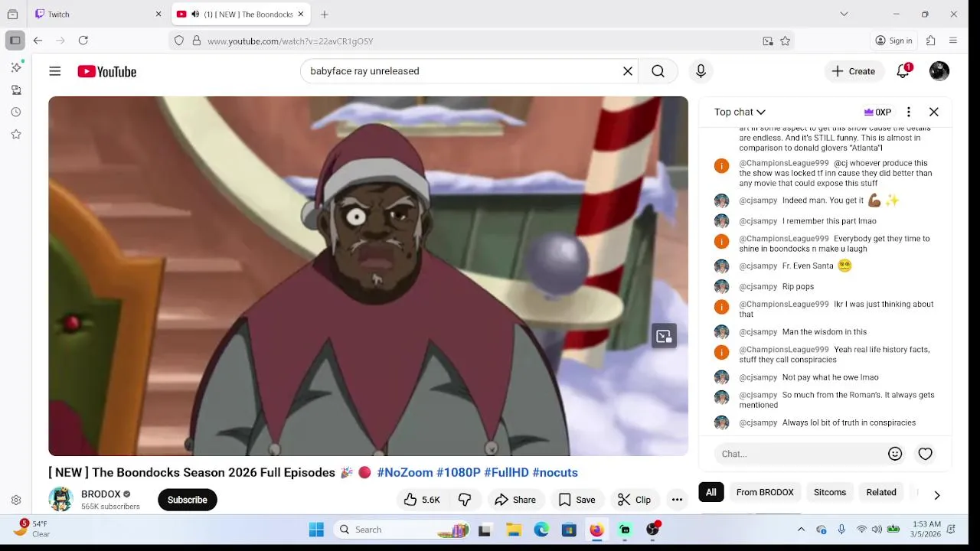
Task: Dislike the Boondocks video
Action: coord(465,500)
